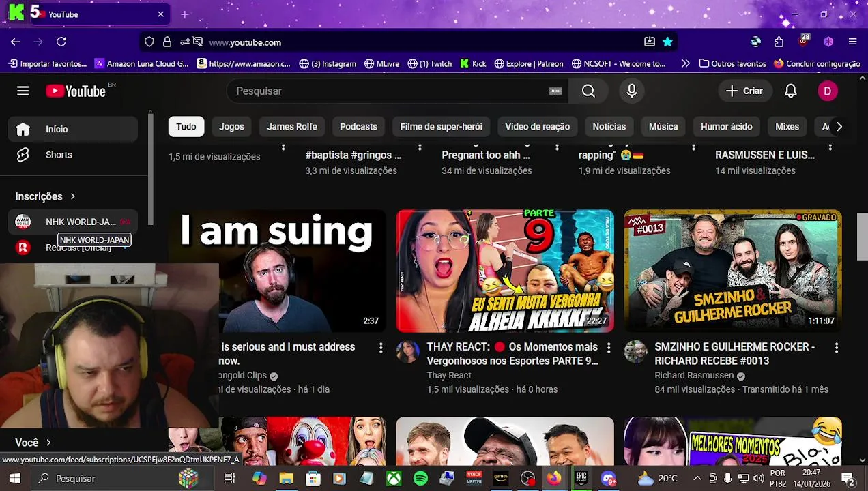Open the Outros favoritos folder
This screenshot has height=491, width=868.
pos(732,63)
